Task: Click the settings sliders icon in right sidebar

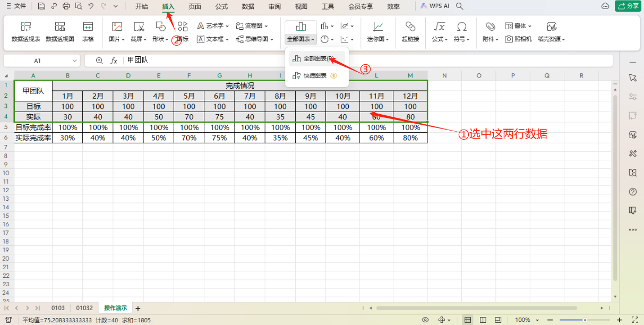Action: pos(632,97)
